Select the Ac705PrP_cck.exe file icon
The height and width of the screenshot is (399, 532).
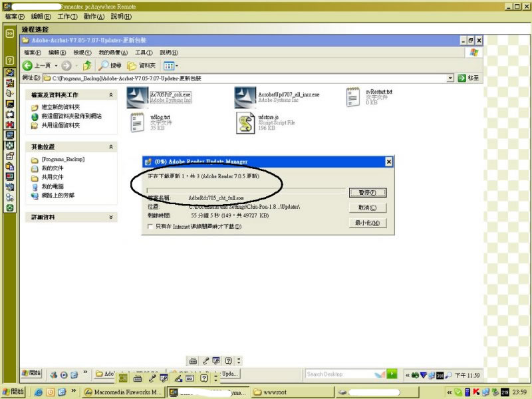point(138,97)
